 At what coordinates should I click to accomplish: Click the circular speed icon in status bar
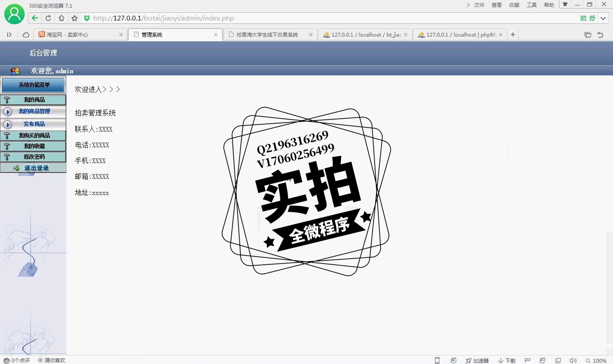tap(453, 361)
